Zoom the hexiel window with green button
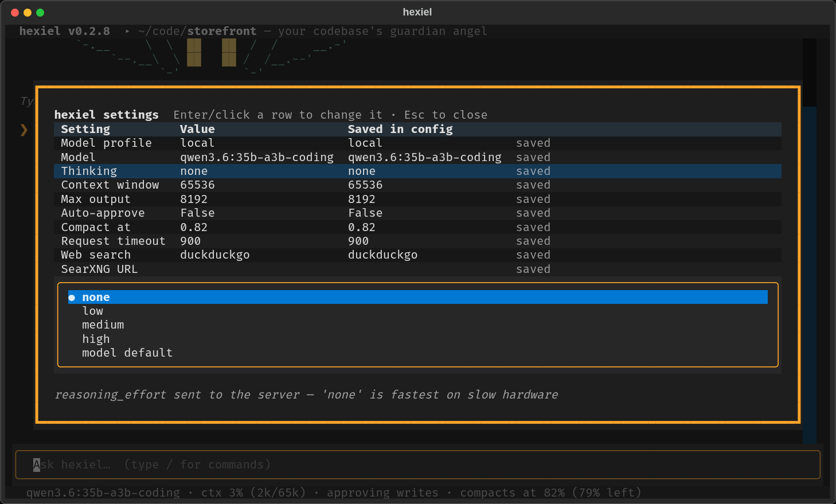Viewport: 836px width, 504px height. coord(40,13)
